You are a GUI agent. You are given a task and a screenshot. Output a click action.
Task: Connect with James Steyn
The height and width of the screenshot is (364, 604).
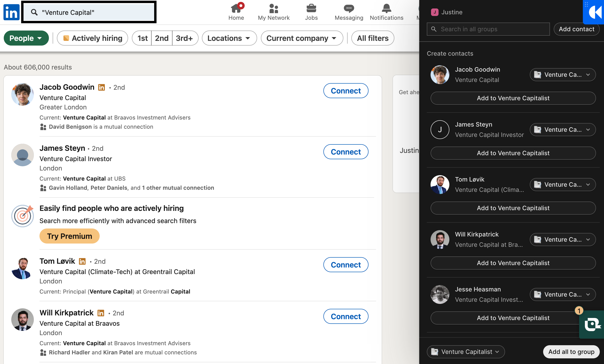click(345, 152)
